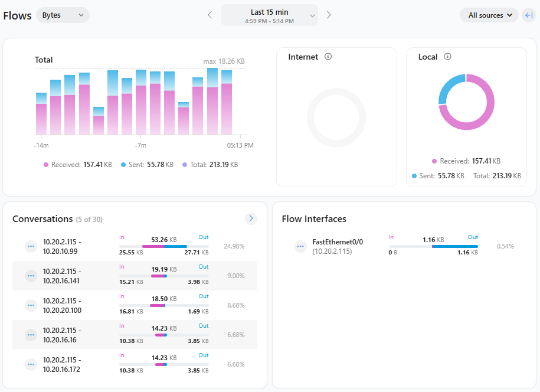540x392 pixels.
Task: Open options menu for 10.20.16.141 conversation
Action: pos(31,276)
